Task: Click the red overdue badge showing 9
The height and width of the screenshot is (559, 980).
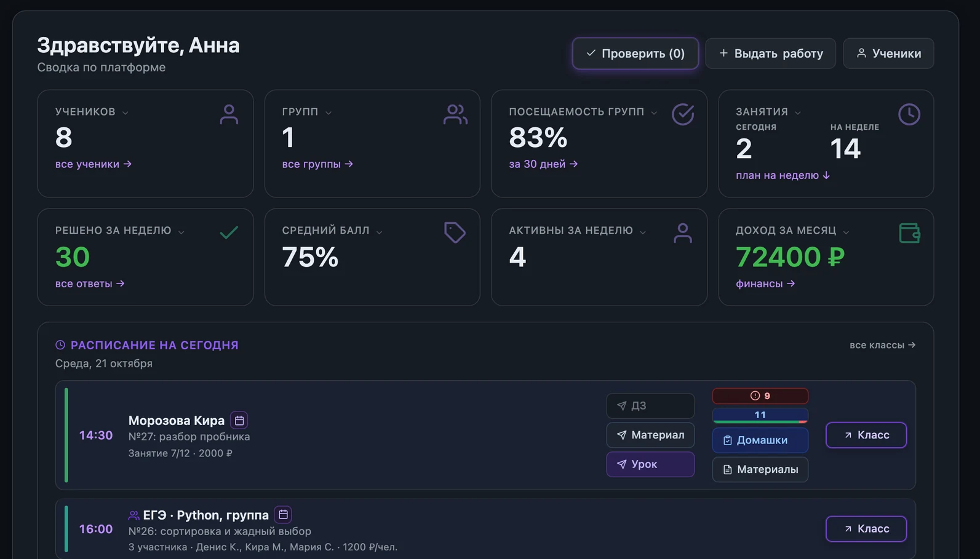Action: point(760,395)
